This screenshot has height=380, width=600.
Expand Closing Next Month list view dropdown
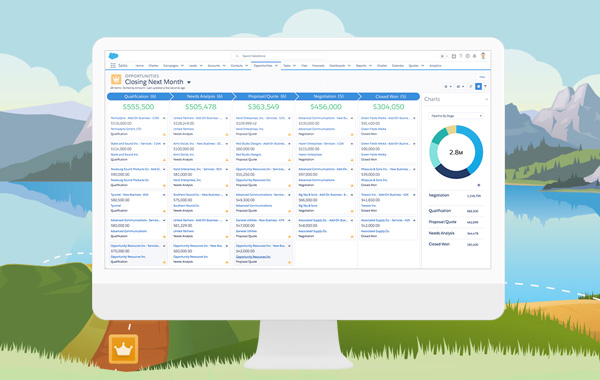pos(189,82)
